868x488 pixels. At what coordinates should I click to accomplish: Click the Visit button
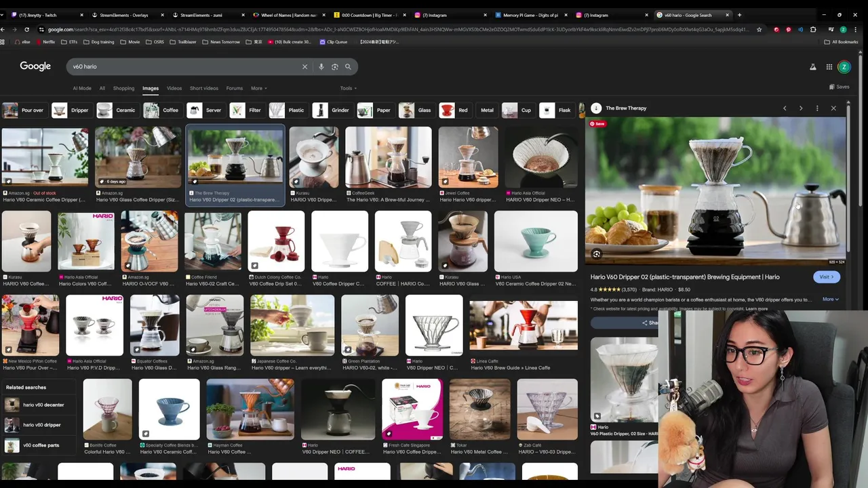click(827, 277)
